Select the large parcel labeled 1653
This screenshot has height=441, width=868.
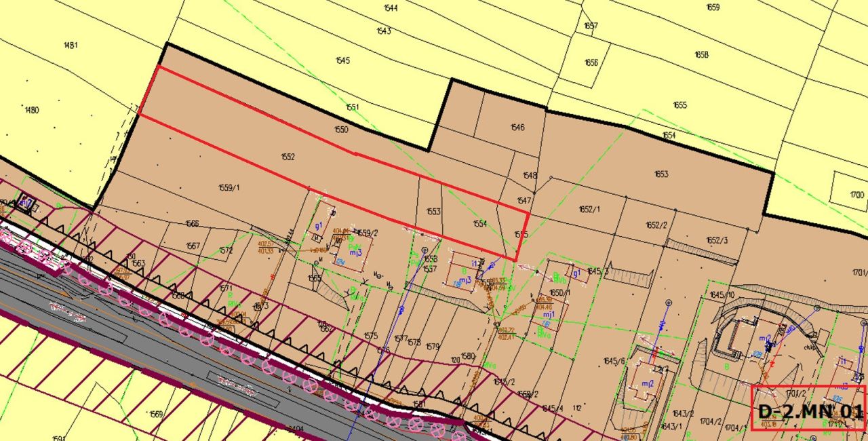661,174
